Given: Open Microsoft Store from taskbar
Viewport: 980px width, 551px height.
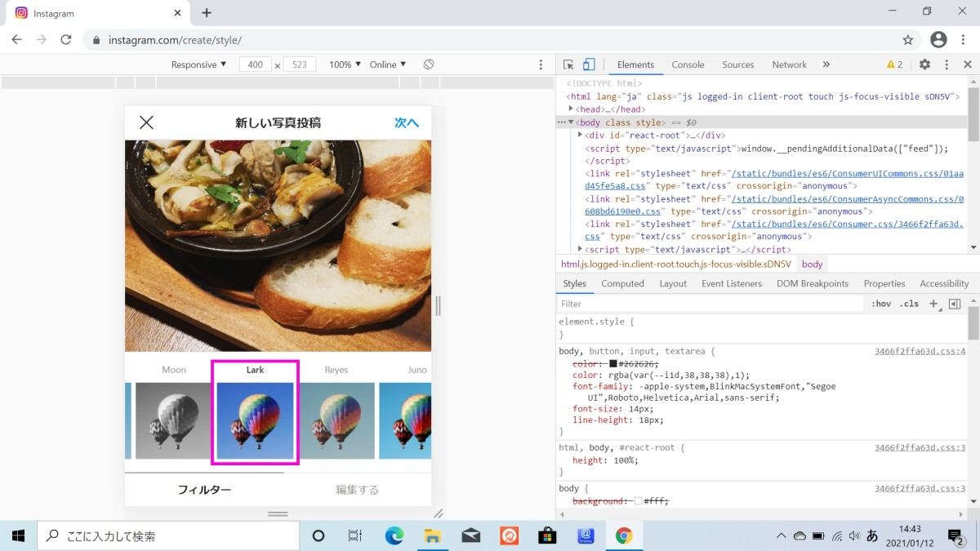Looking at the screenshot, I should (x=547, y=535).
